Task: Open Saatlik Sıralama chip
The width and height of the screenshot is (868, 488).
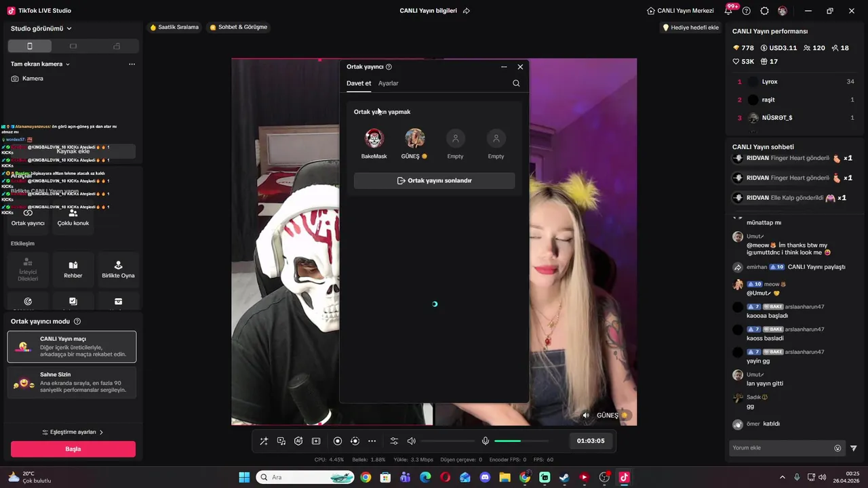Action: point(174,27)
